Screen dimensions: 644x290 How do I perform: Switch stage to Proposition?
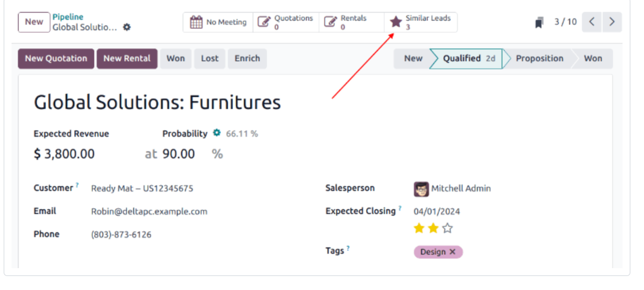539,58
